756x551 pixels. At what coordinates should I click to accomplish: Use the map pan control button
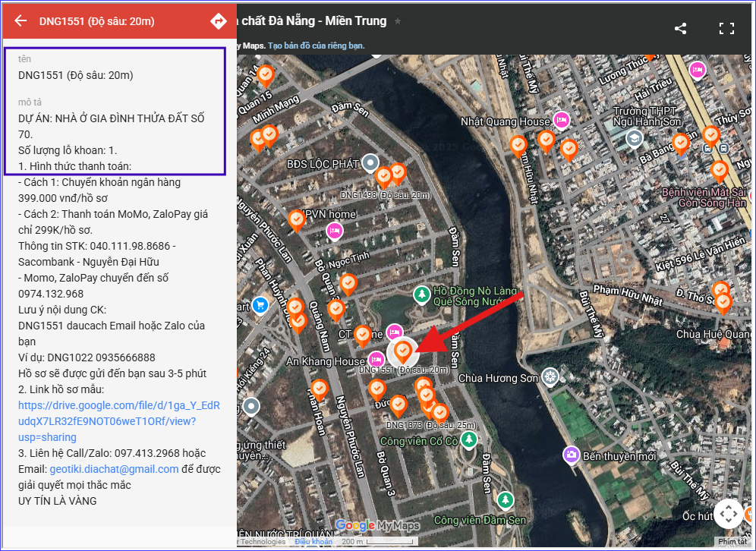(x=729, y=514)
